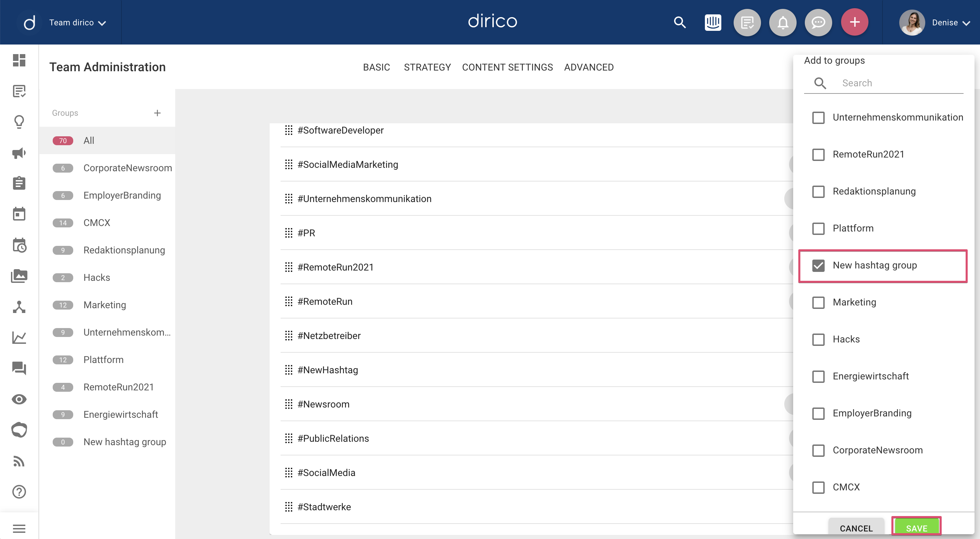Open the network hierarchy sidebar icon
This screenshot has height=539, width=980.
click(19, 307)
